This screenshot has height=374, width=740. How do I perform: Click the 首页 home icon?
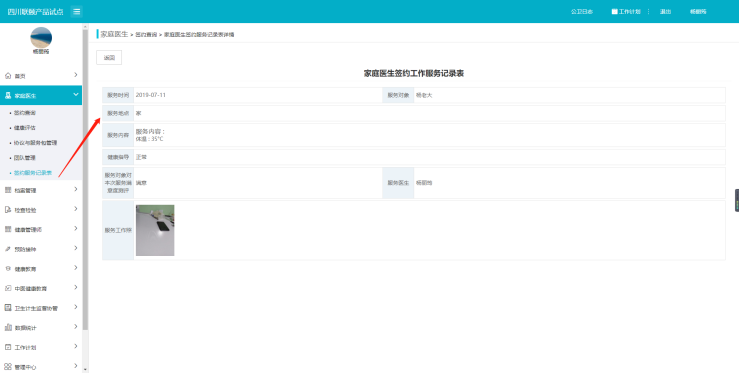pyautogui.click(x=8, y=76)
